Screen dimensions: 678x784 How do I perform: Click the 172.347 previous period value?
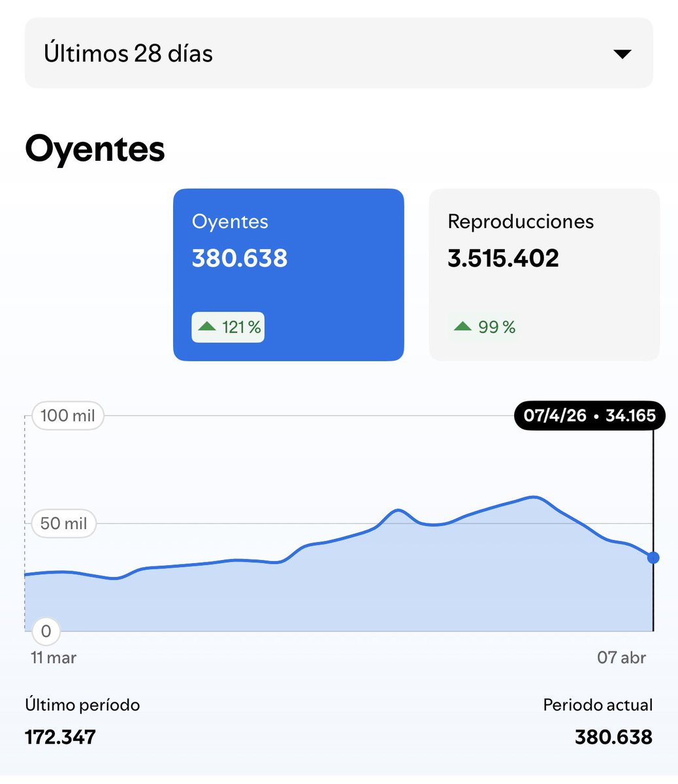click(x=60, y=737)
